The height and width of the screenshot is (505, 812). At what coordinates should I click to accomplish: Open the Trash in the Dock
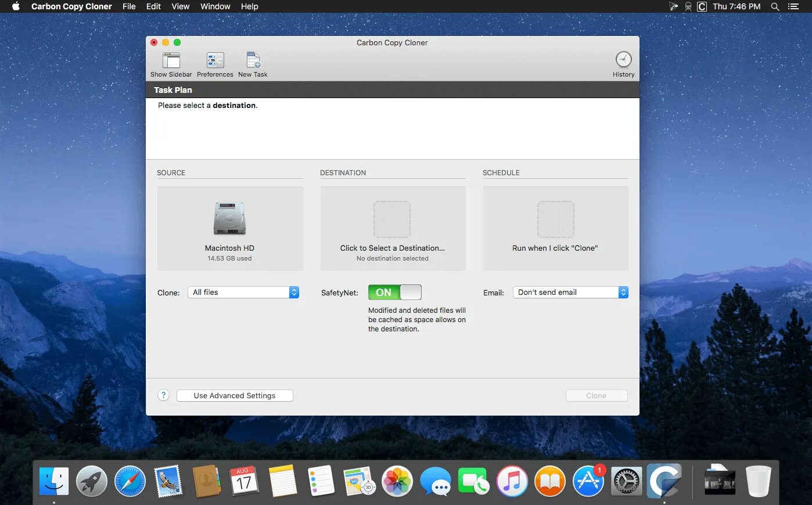(759, 481)
